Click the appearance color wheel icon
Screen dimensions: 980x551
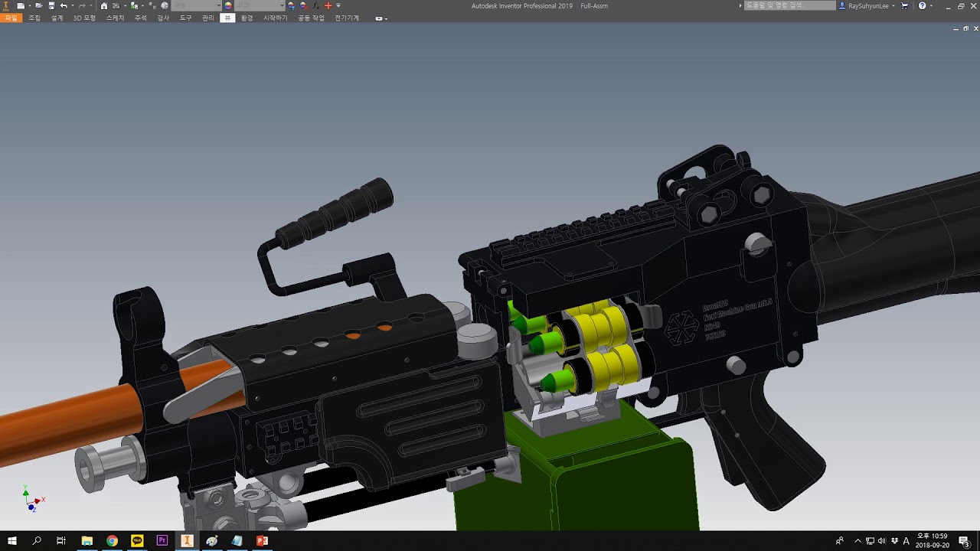[x=228, y=5]
